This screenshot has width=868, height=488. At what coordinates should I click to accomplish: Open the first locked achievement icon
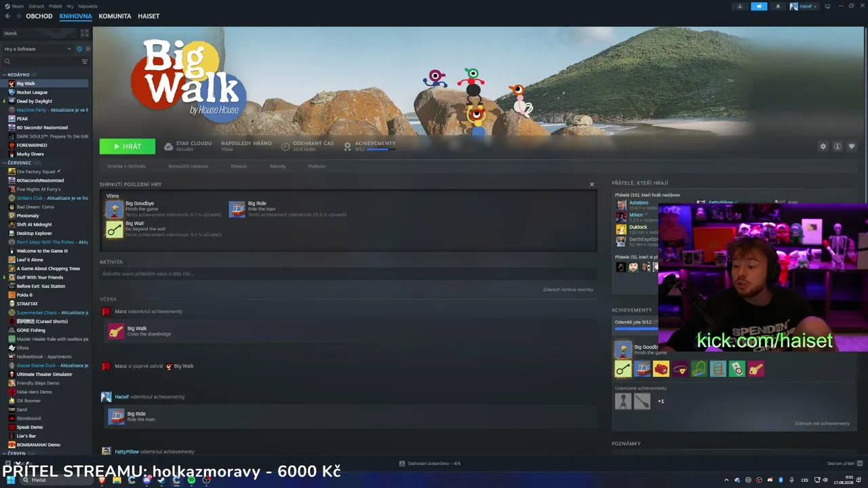tap(623, 401)
